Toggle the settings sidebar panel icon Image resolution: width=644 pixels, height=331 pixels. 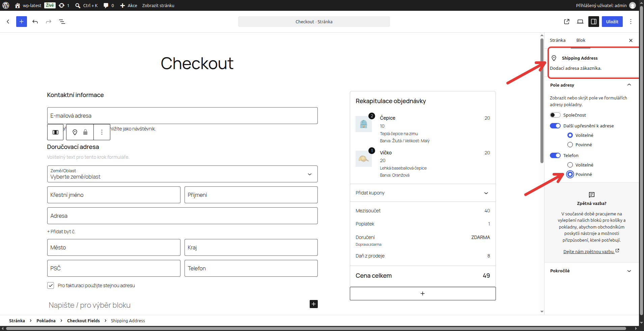(x=594, y=22)
